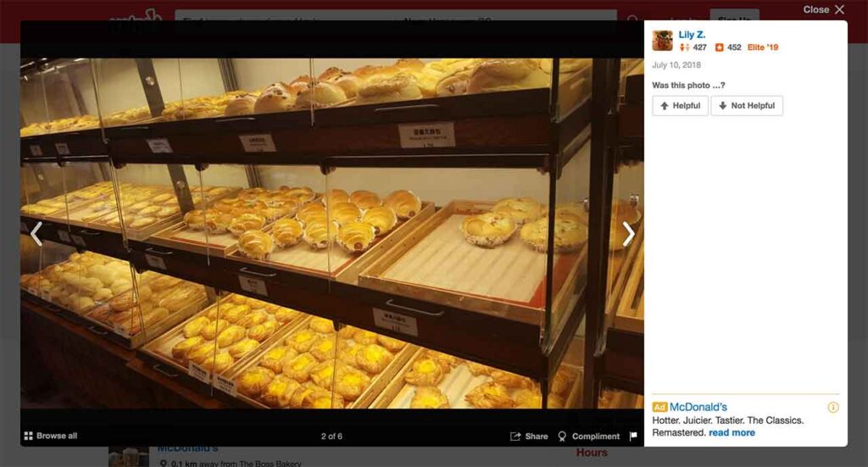Share this bakery photo
Screen dimensions: 868x467
click(x=529, y=436)
